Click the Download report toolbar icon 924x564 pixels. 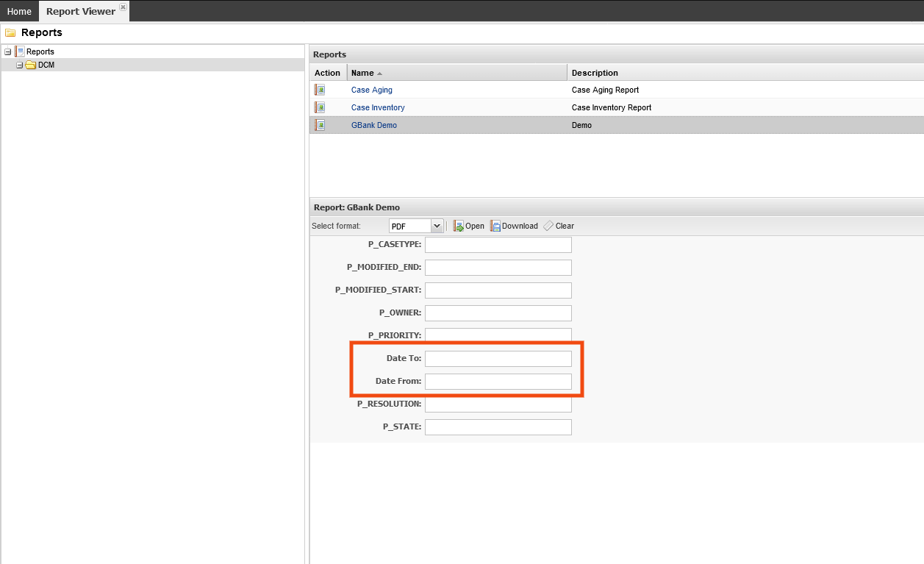pos(495,226)
